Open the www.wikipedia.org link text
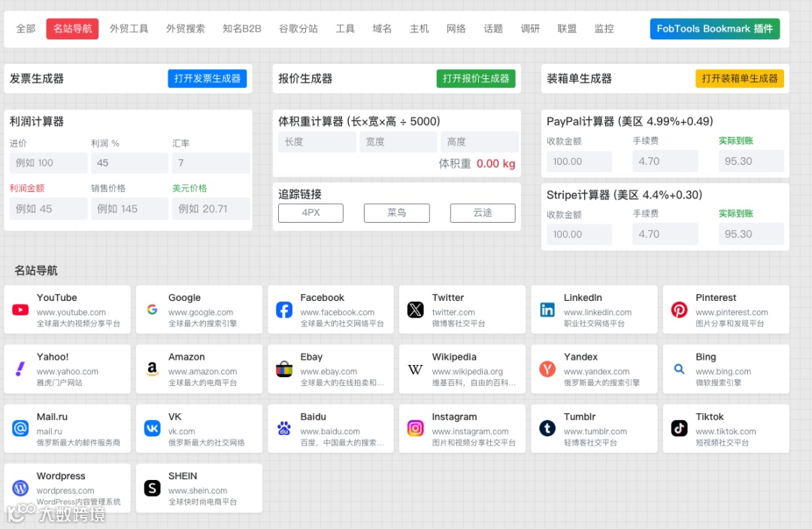Image resolution: width=812 pixels, height=529 pixels. coord(468,372)
